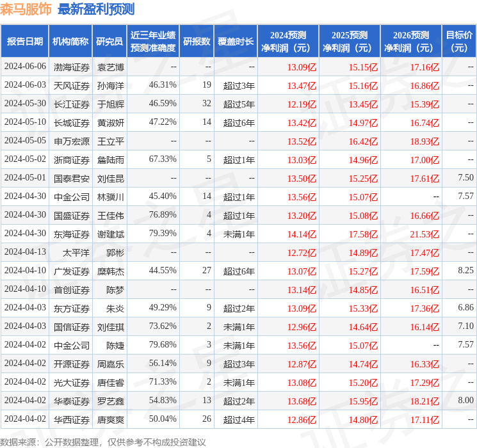
Task: Select the 光大证券 institution cell
Action: pos(72,383)
